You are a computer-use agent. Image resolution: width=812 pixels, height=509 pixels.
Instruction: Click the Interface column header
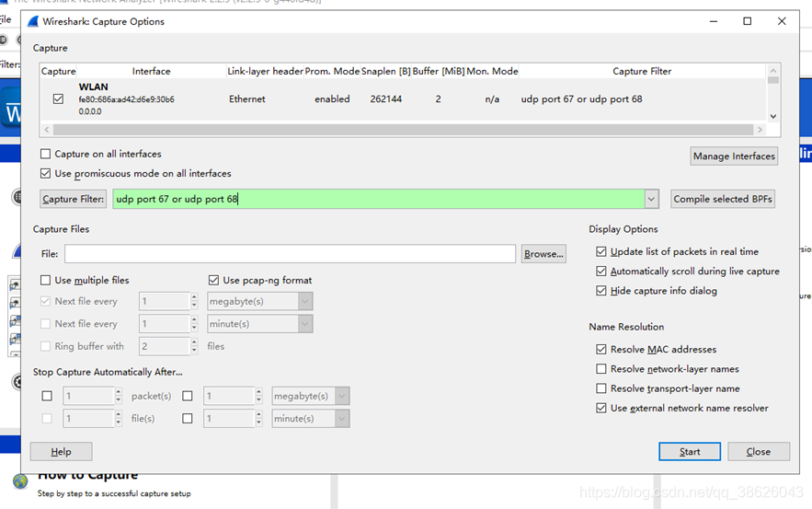click(x=151, y=71)
